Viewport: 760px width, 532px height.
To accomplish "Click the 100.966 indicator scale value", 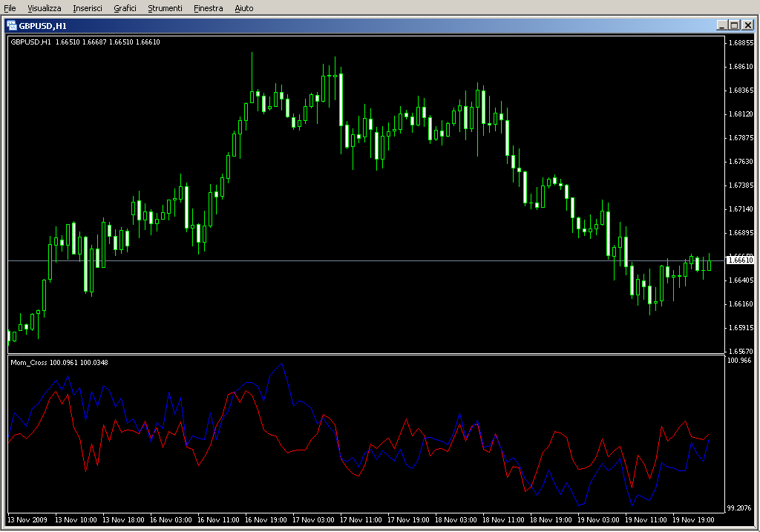I will 739,360.
